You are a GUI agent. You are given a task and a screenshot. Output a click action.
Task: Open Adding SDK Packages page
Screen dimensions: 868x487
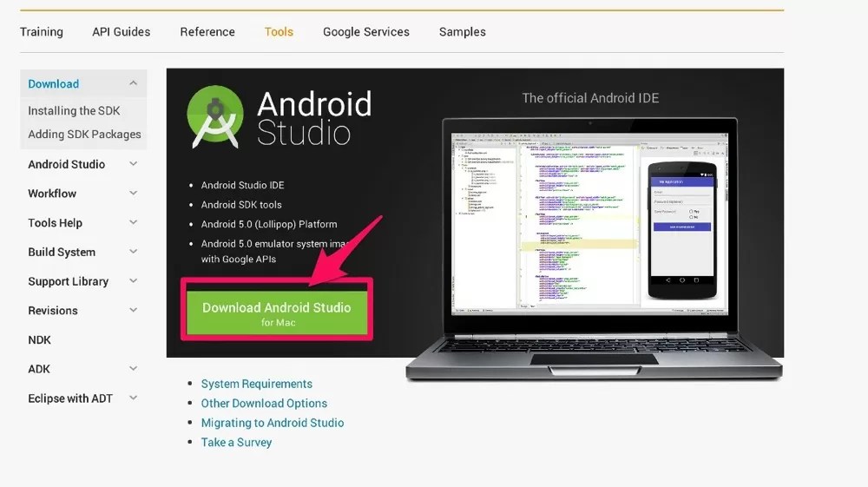(x=84, y=135)
